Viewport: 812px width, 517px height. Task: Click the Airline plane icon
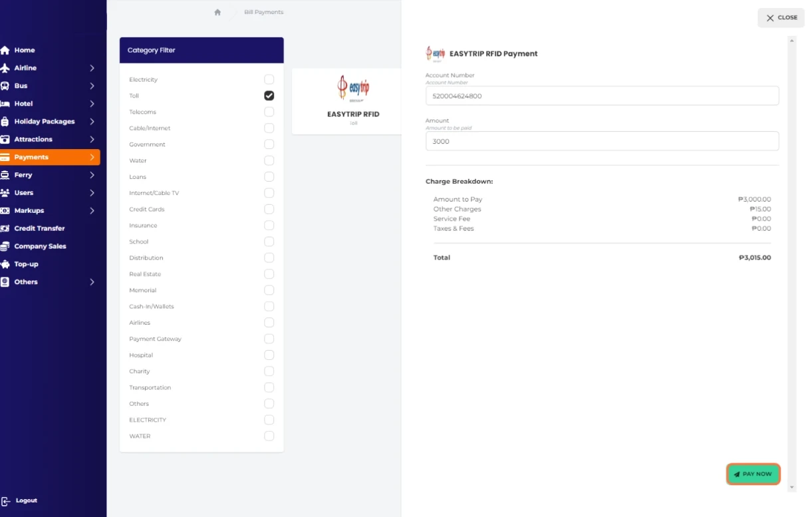(x=5, y=68)
